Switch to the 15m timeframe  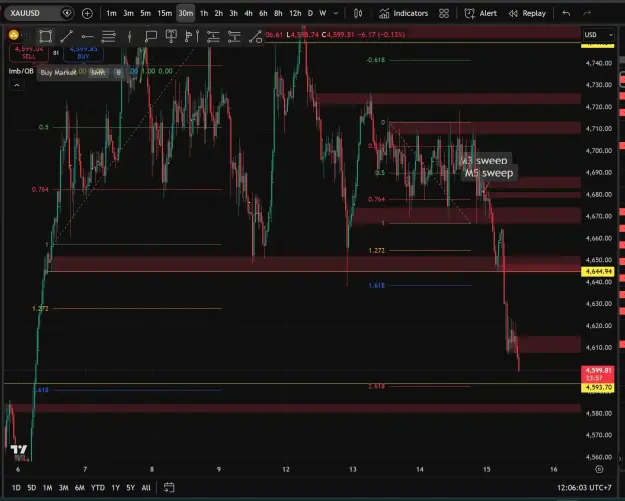(164, 13)
